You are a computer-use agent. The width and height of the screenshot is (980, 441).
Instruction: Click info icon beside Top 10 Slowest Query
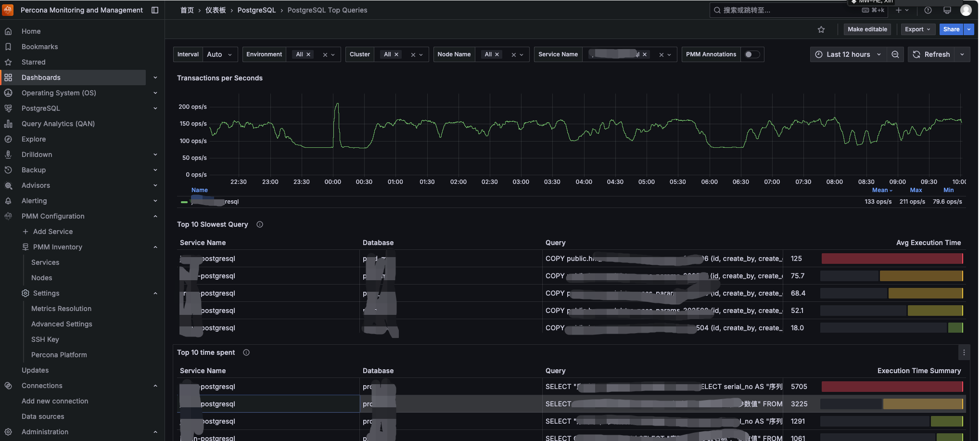(x=260, y=224)
